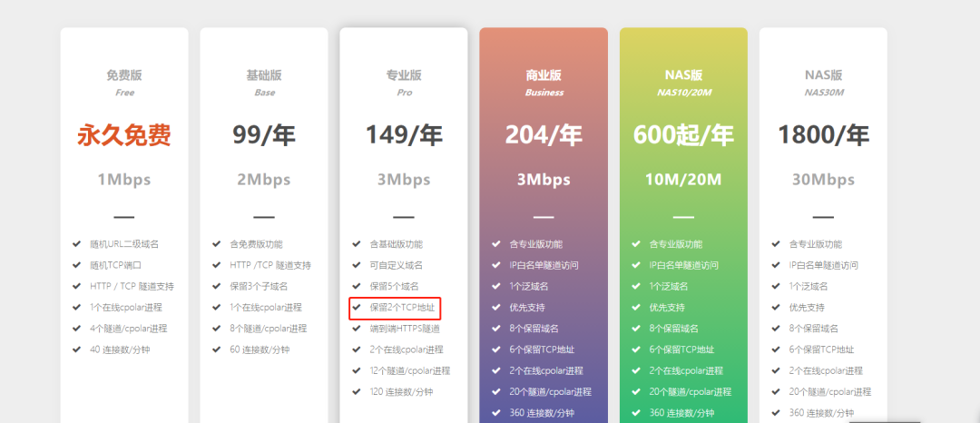Click 6个保留TCP地址 text in 商业版

click(x=542, y=349)
